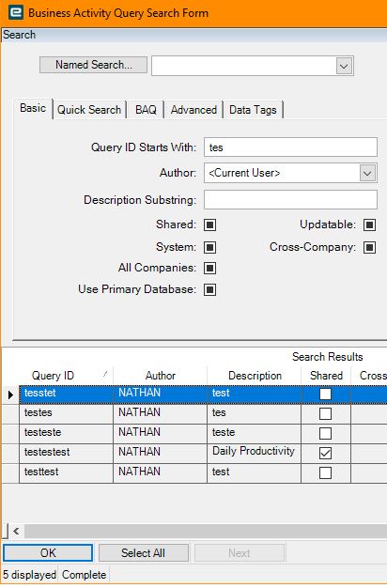Image resolution: width=387 pixels, height=588 pixels.
Task: Click the Shared column header
Action: pyautogui.click(x=326, y=376)
